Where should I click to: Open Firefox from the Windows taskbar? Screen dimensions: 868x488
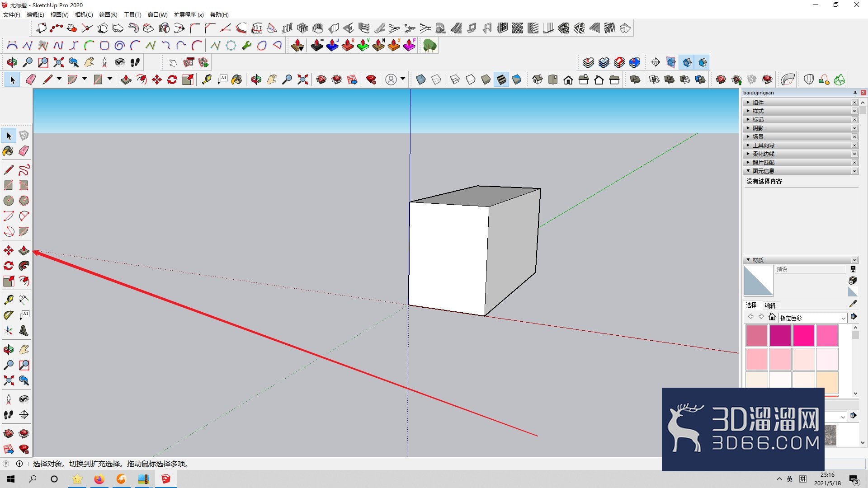tap(99, 479)
